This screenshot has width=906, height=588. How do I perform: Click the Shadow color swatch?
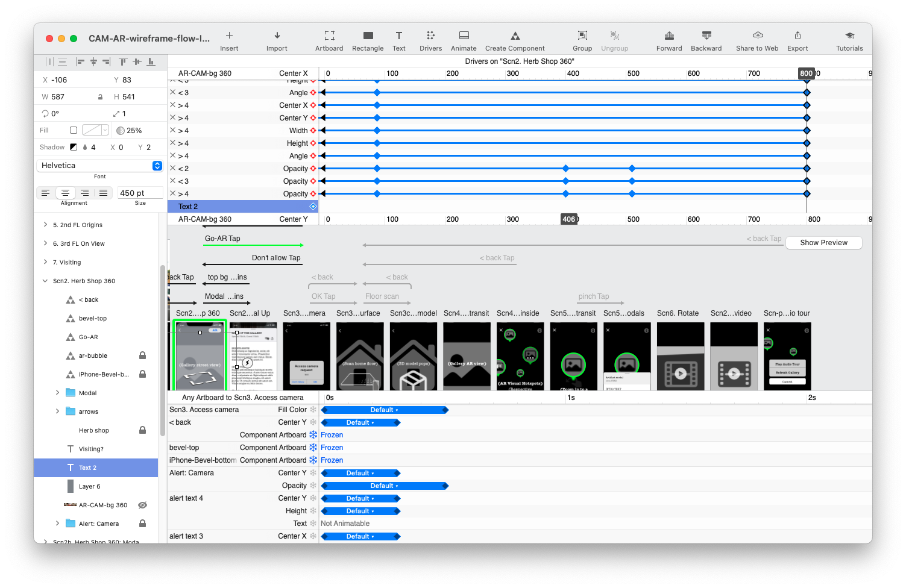(x=74, y=147)
